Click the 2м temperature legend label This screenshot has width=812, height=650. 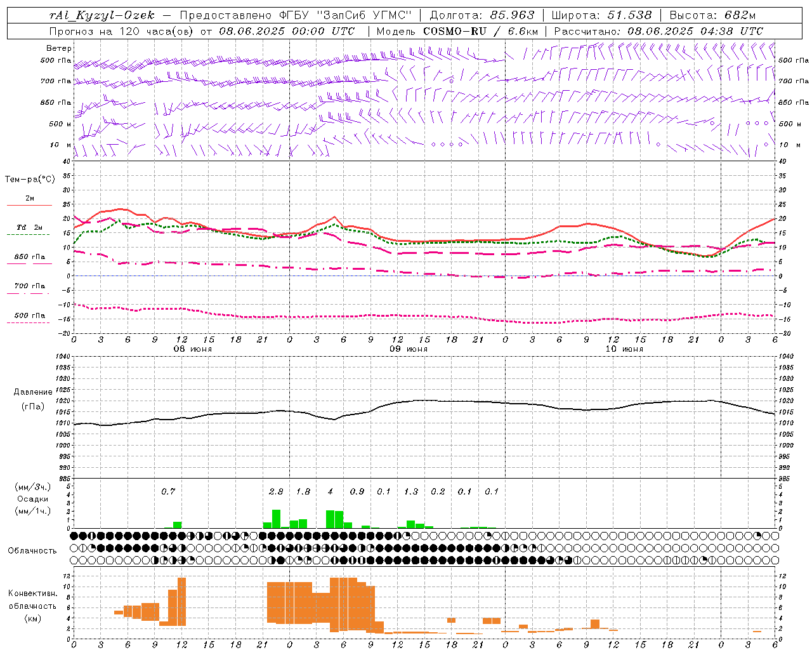30,198
